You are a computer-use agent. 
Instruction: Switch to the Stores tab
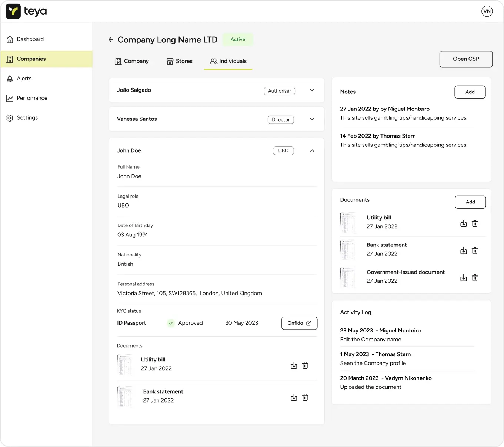(x=180, y=61)
